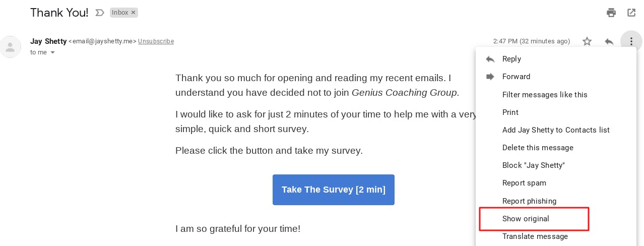644x246 pixels.
Task: Add Jay Shetty to Contacts list
Action: tap(556, 130)
